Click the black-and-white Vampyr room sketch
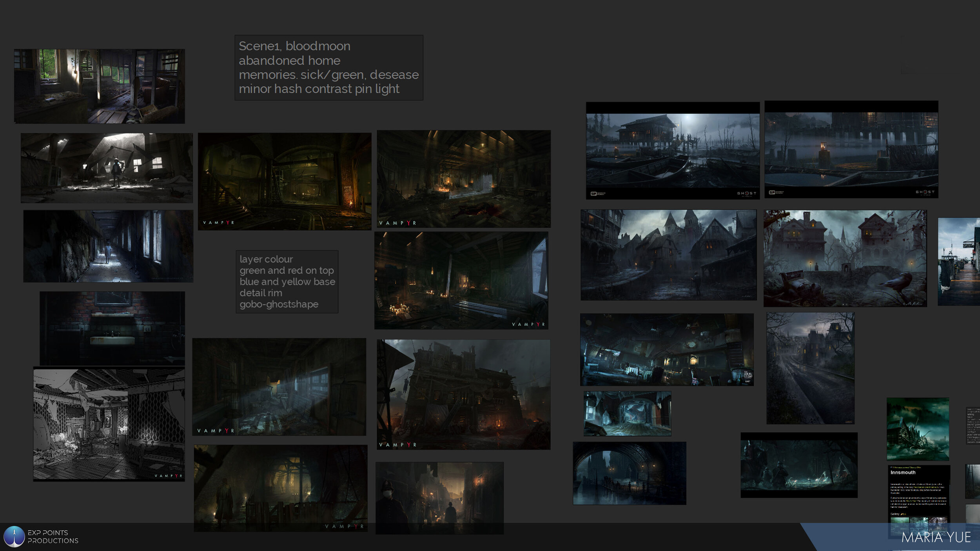 pos(109,424)
